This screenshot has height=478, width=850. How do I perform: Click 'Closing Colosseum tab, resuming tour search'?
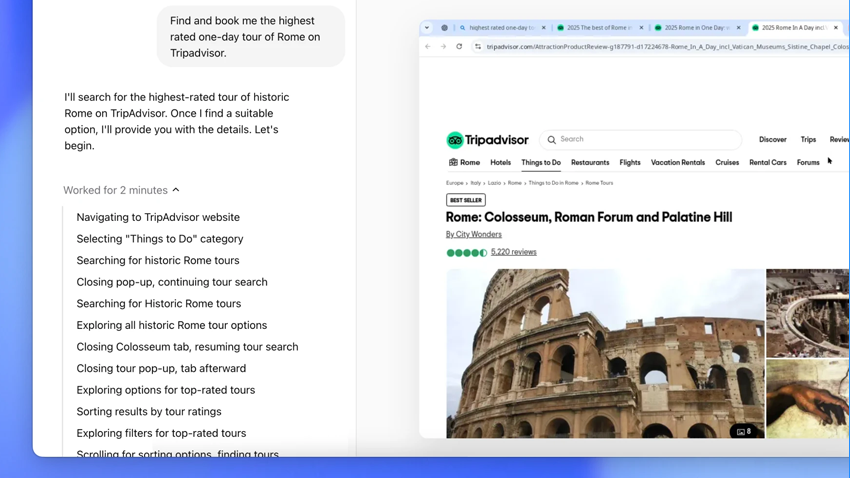[187, 347]
